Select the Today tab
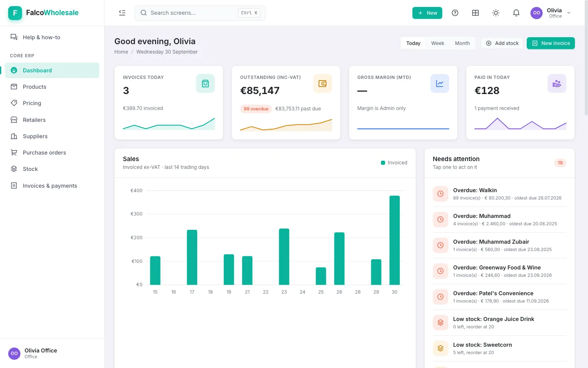Screen dimensions: 588x368 coord(413,43)
